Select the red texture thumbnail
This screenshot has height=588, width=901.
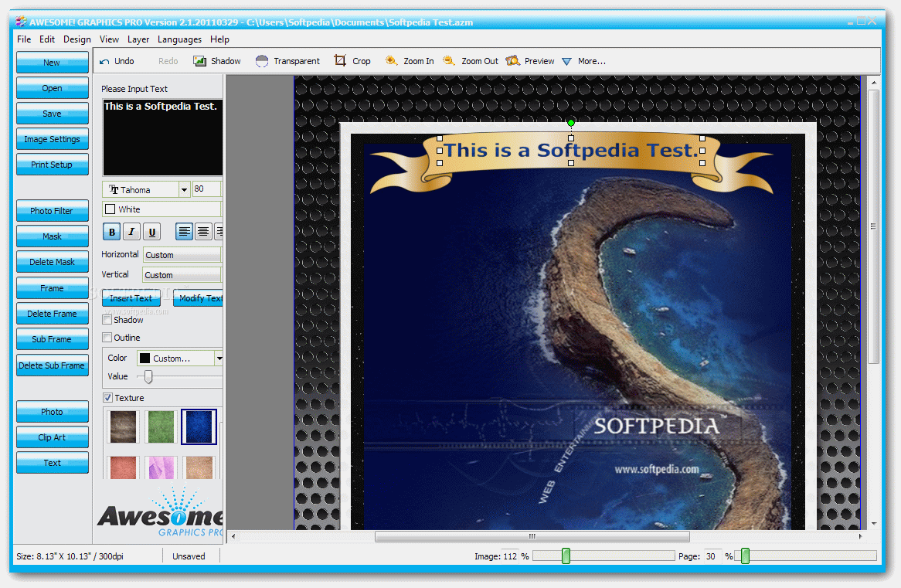(x=124, y=467)
